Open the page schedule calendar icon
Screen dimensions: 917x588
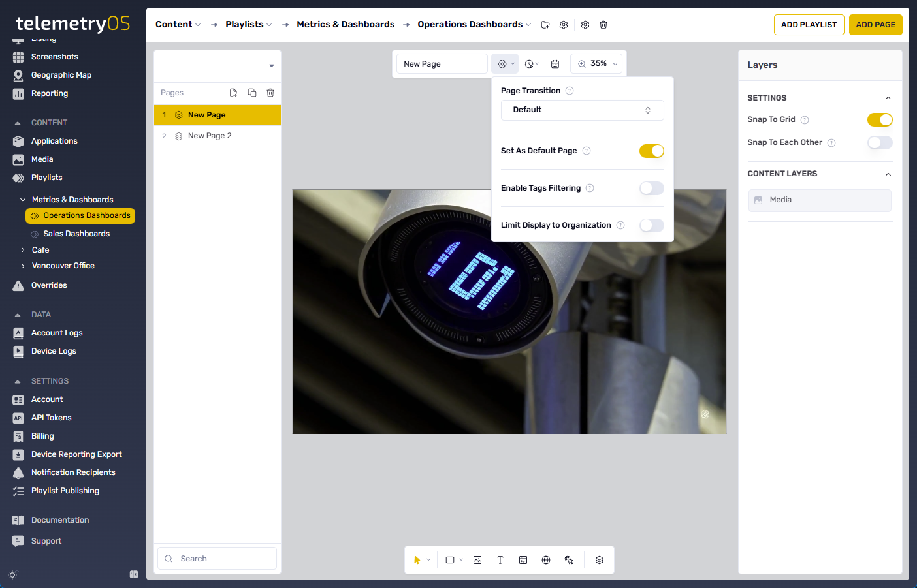[x=555, y=64]
